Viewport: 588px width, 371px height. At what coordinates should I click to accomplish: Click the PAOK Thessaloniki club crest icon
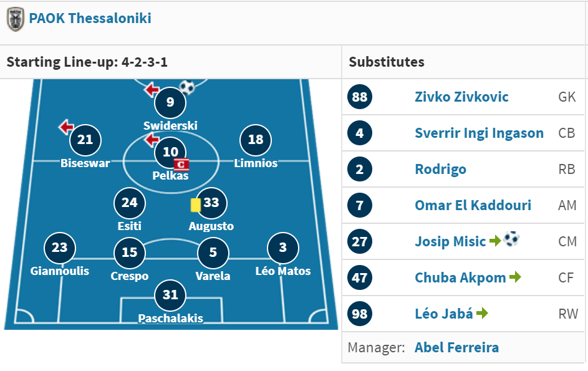[x=16, y=19]
